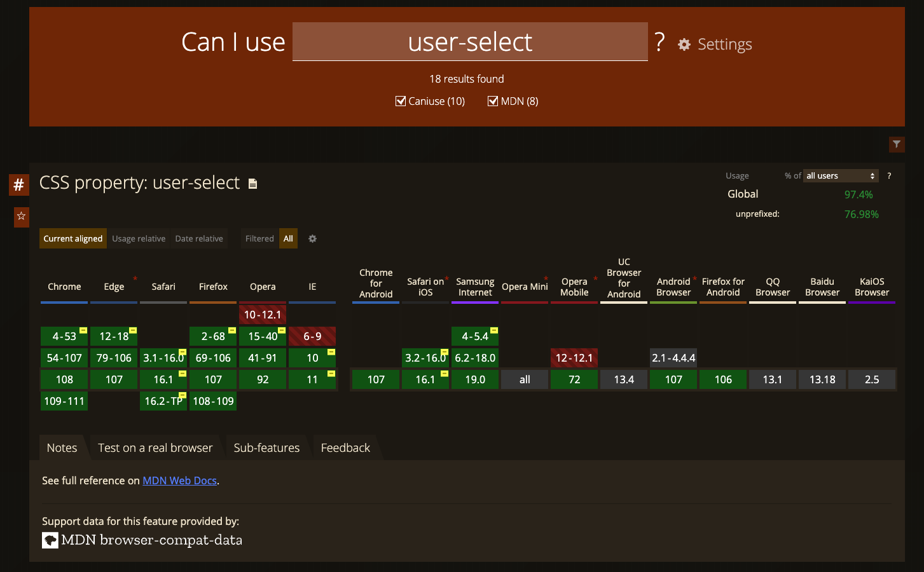This screenshot has height=572, width=924.
Task: Switch to Usage relative view
Action: coord(139,238)
